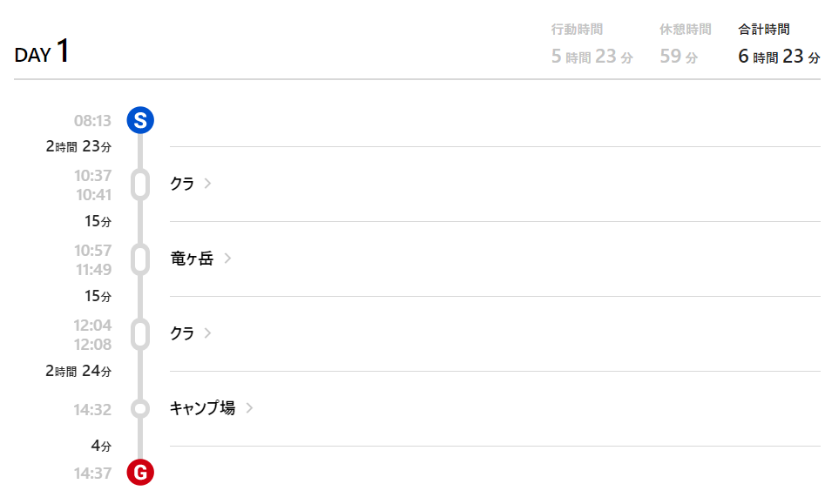Image resolution: width=825 pixels, height=504 pixels.
Task: Click the red G goal marker
Action: tap(140, 472)
